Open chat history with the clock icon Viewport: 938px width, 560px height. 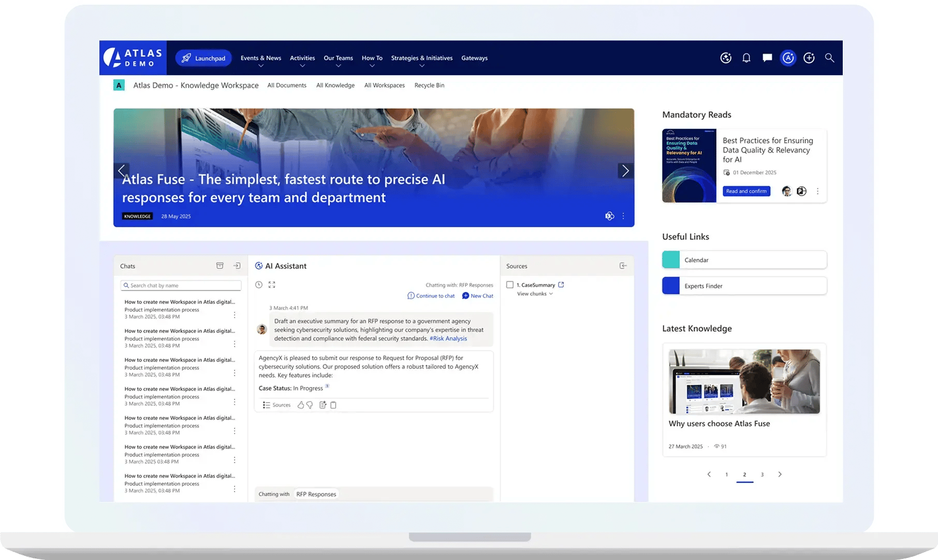pyautogui.click(x=259, y=285)
